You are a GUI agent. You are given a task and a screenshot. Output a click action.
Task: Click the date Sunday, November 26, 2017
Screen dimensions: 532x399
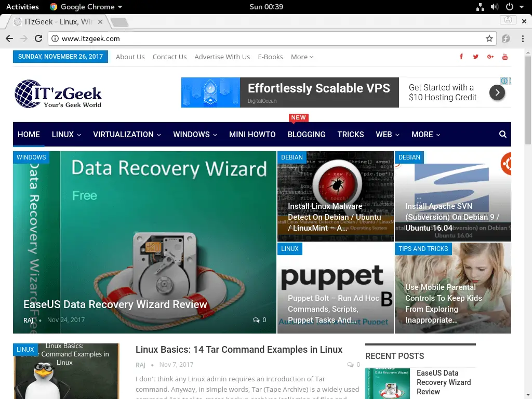click(60, 57)
